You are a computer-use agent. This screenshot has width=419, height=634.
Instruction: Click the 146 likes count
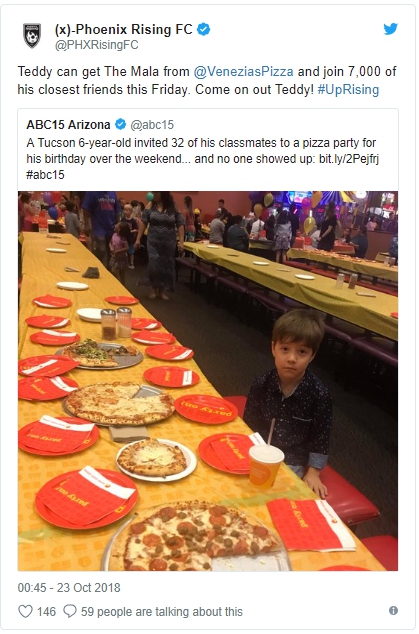pyautogui.click(x=47, y=611)
